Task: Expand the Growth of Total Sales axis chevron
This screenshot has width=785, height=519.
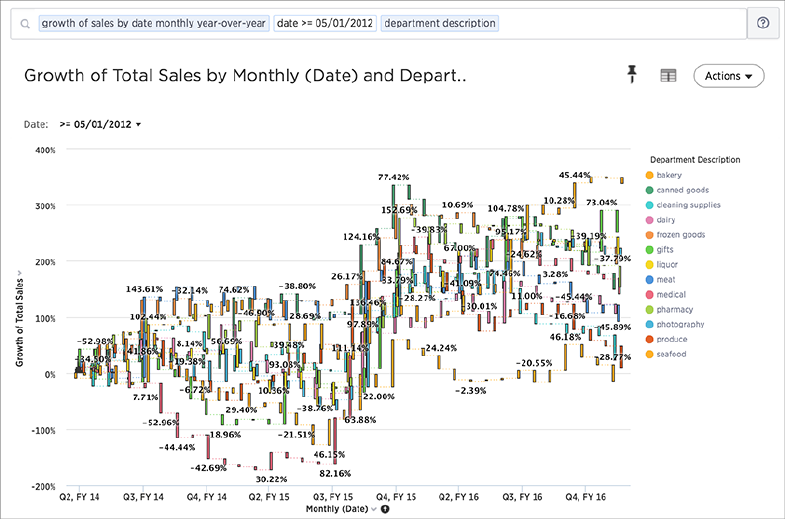Action: [20, 273]
